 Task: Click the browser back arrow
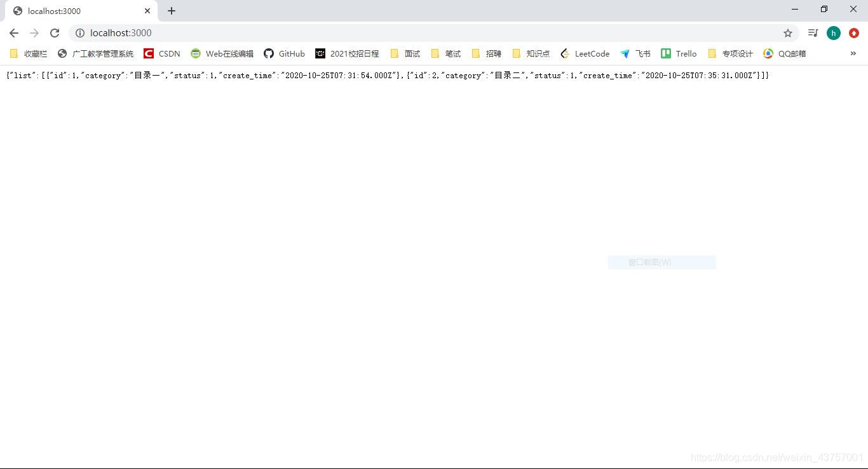[x=14, y=33]
